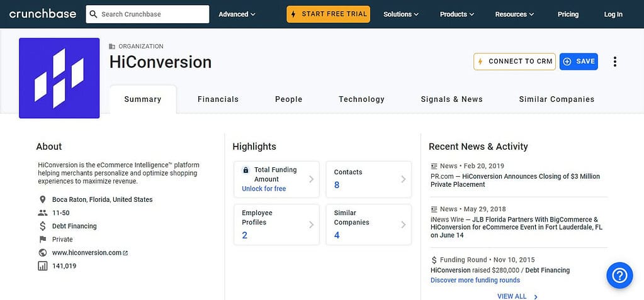Switch to the Financials tab
This screenshot has height=300, width=644.
click(x=218, y=99)
